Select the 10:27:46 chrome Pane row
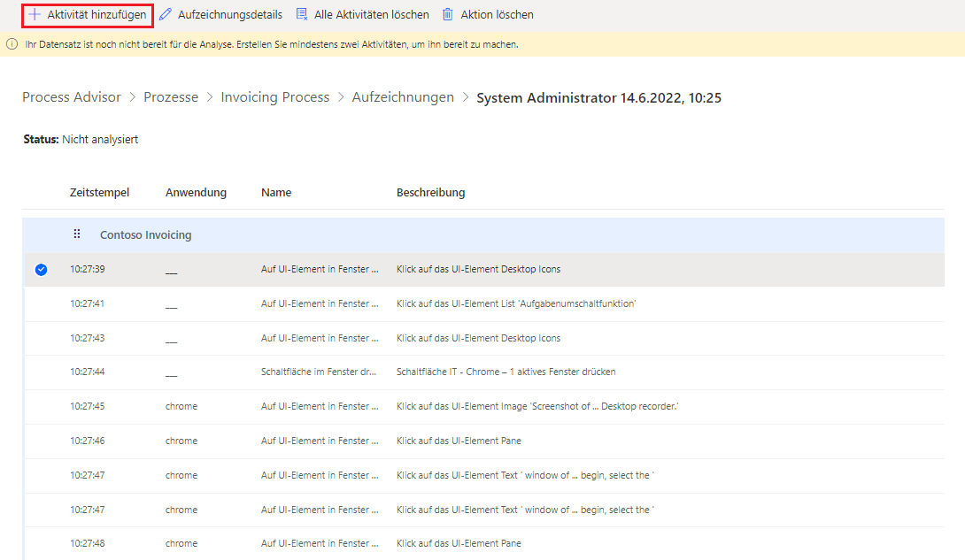965x560 pixels. 459,441
